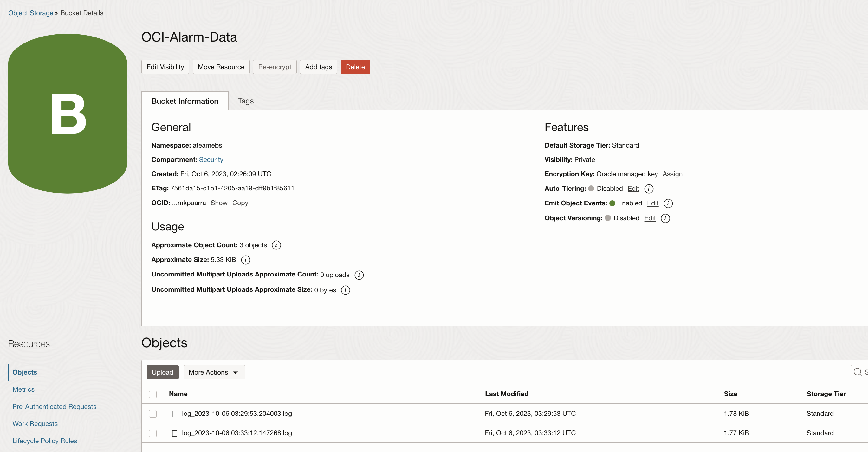Viewport: 868px width, 452px height.
Task: Click info icon for Uncommitted Multipart Uploads Count
Action: pos(359,275)
